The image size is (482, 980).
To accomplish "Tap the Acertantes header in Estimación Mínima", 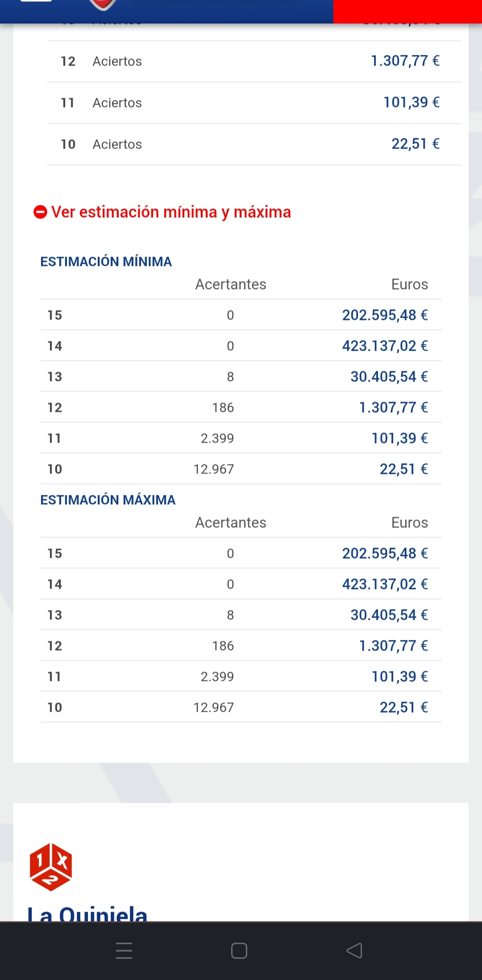I will [x=231, y=284].
